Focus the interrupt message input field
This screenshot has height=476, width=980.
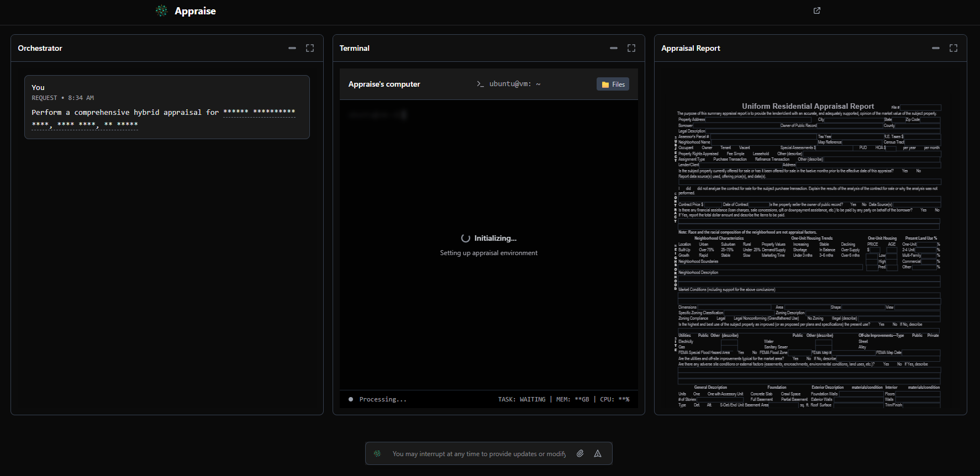[479, 454]
